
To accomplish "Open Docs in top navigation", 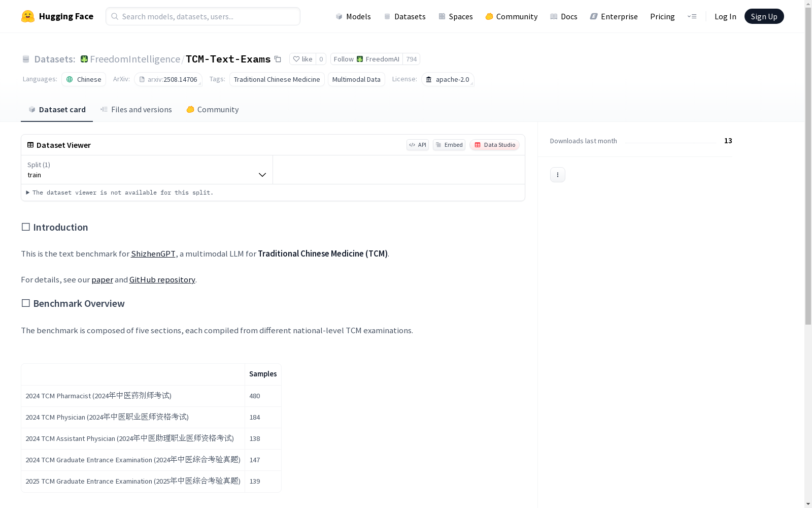I will coord(563,16).
